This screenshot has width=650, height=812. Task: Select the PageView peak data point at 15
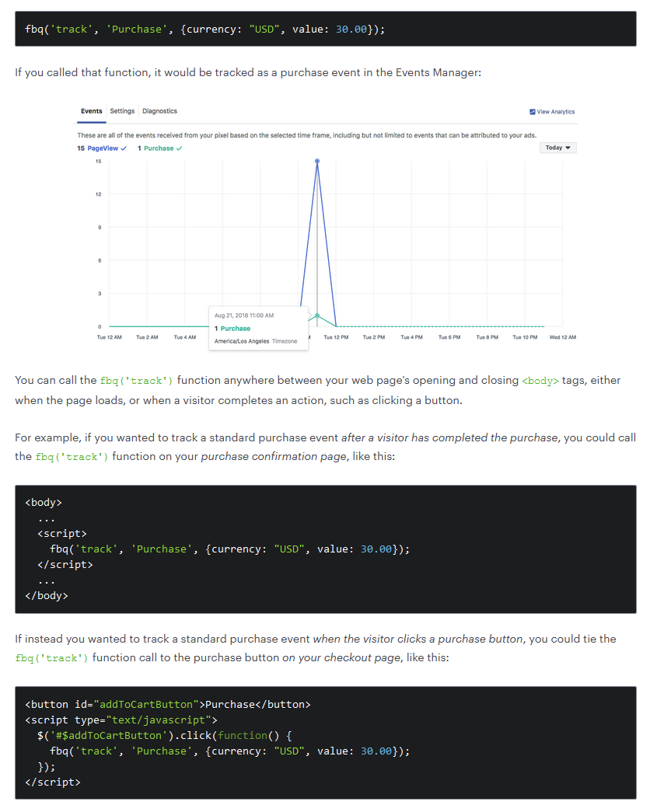point(317,162)
